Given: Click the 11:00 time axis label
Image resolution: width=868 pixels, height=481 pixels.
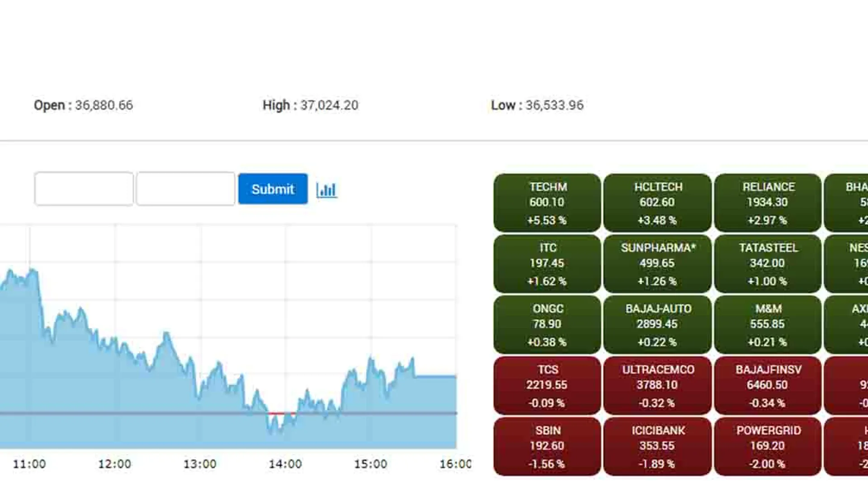Looking at the screenshot, I should coord(29,464).
